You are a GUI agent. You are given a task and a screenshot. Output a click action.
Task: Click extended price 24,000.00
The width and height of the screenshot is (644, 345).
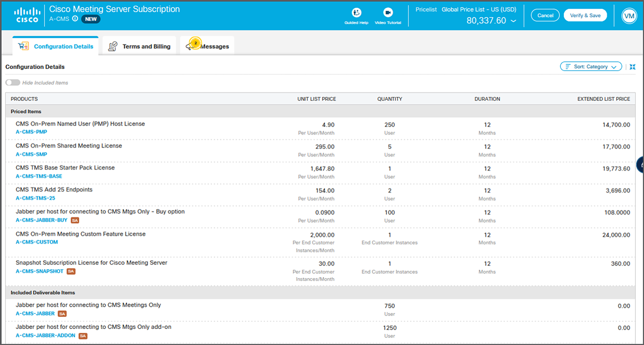tap(616, 235)
